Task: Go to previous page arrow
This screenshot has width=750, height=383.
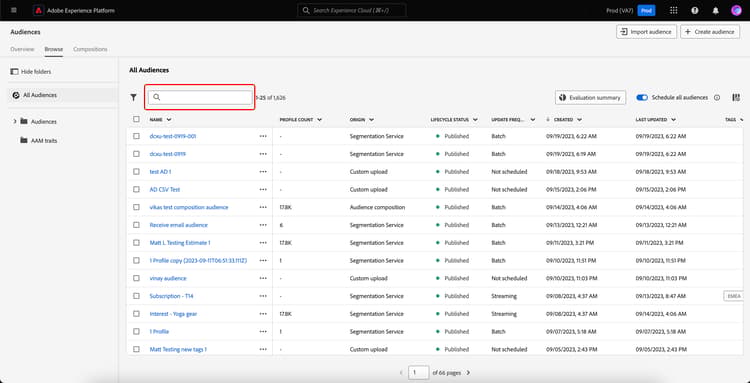Action: click(401, 372)
